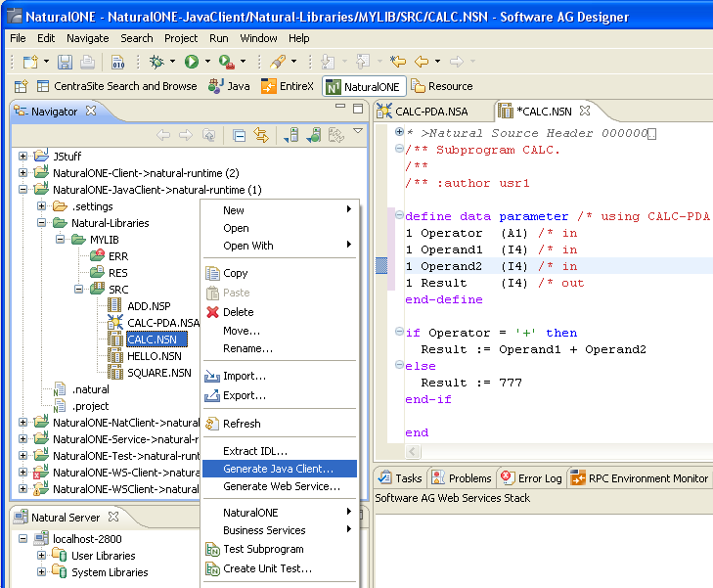
Task: Open the File menu
Action: click(x=18, y=38)
